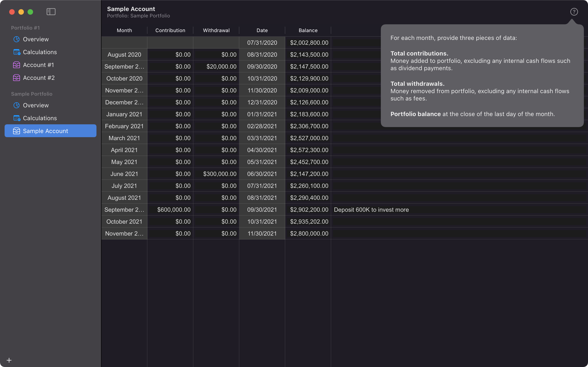
Task: Click the plus icon to add portfolio
Action: coord(9,360)
